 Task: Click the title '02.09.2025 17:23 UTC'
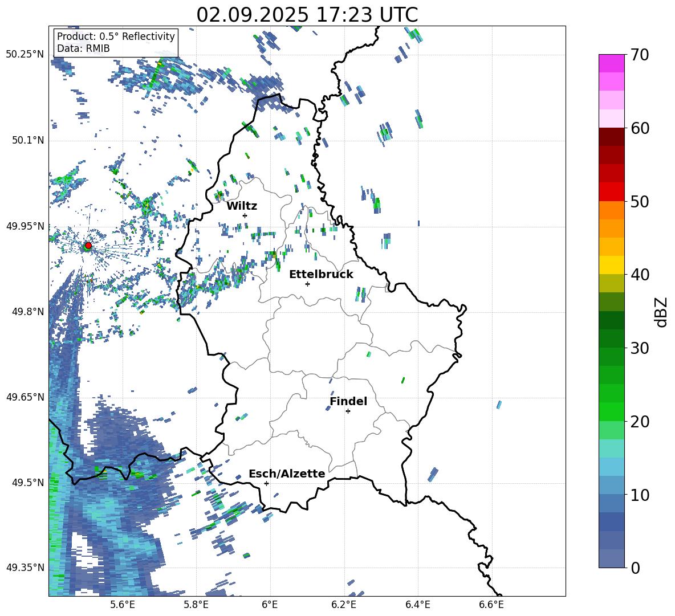point(307,15)
